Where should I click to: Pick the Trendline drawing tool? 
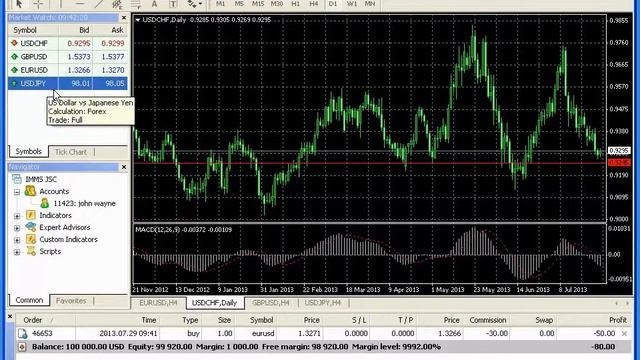tap(99, 4)
